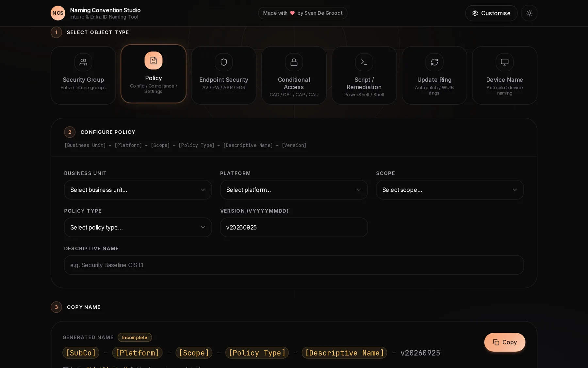Click the Conditional Access lock icon

[x=294, y=62]
